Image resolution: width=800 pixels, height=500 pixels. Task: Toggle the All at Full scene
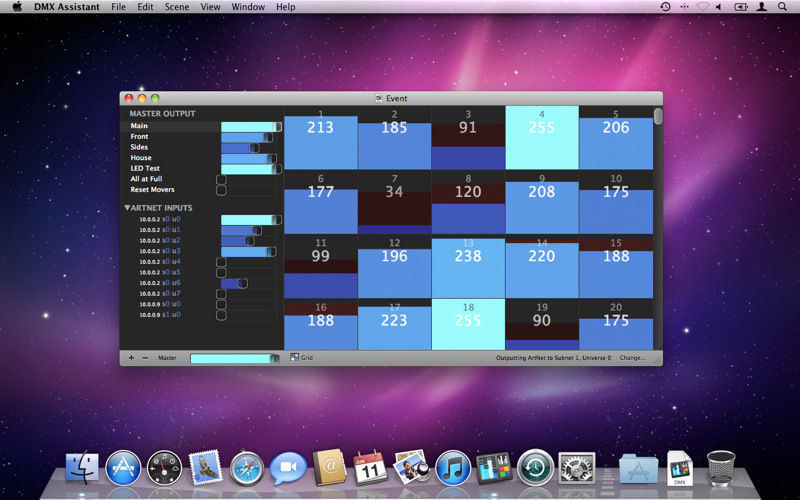click(x=221, y=179)
